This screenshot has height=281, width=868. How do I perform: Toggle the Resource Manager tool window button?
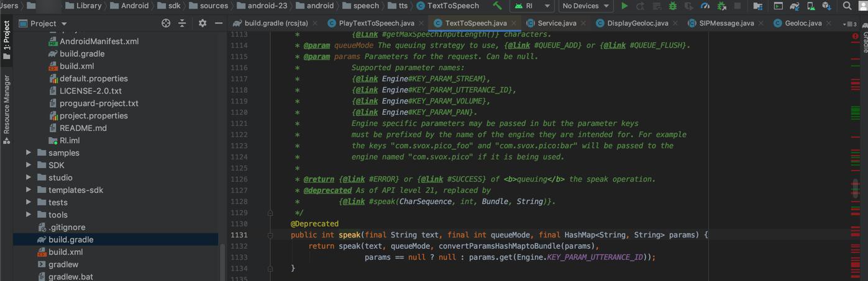pos(6,109)
